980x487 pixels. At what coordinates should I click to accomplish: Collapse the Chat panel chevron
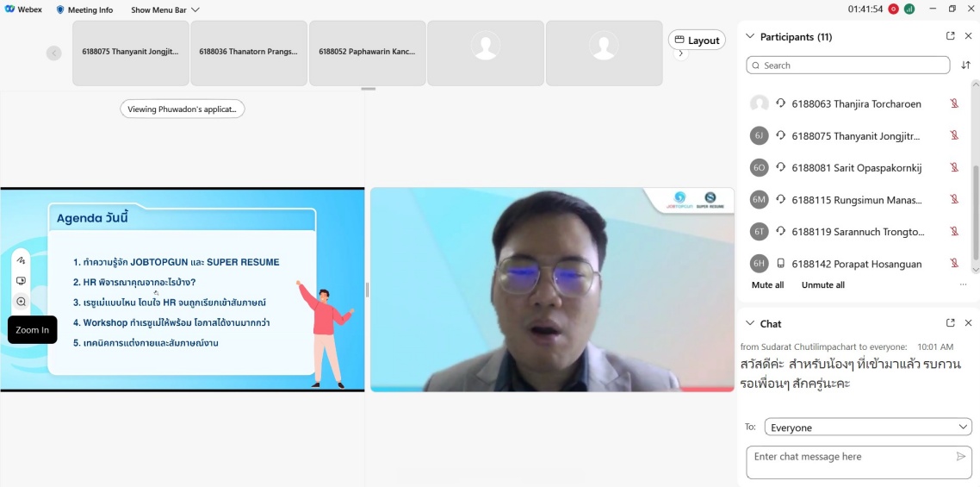(x=750, y=323)
